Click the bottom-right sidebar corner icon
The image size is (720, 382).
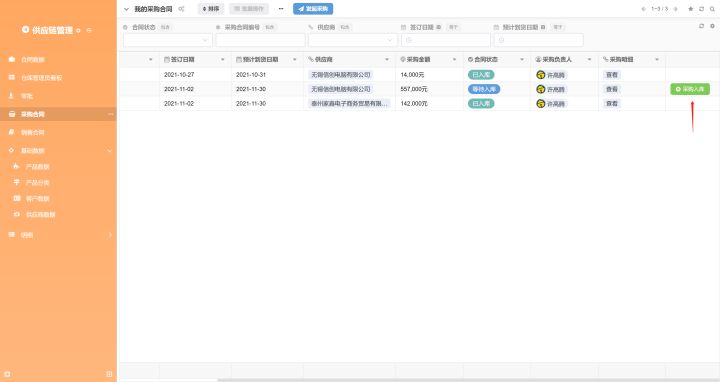tap(109, 374)
